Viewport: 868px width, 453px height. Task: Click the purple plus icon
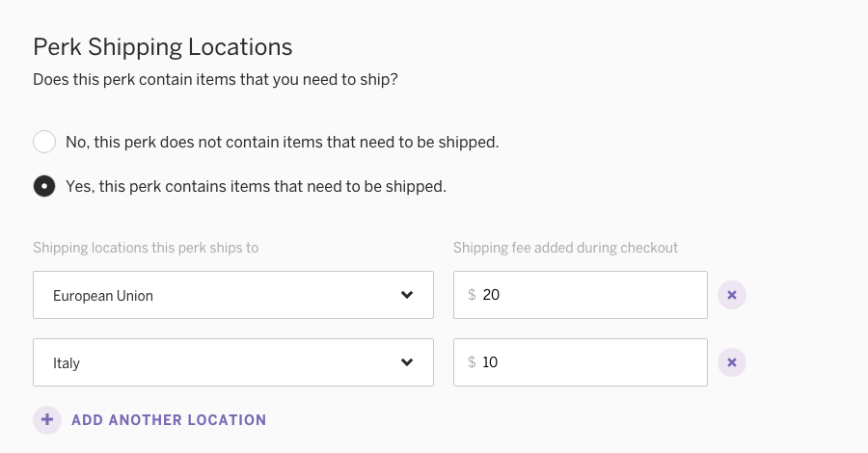(47, 420)
